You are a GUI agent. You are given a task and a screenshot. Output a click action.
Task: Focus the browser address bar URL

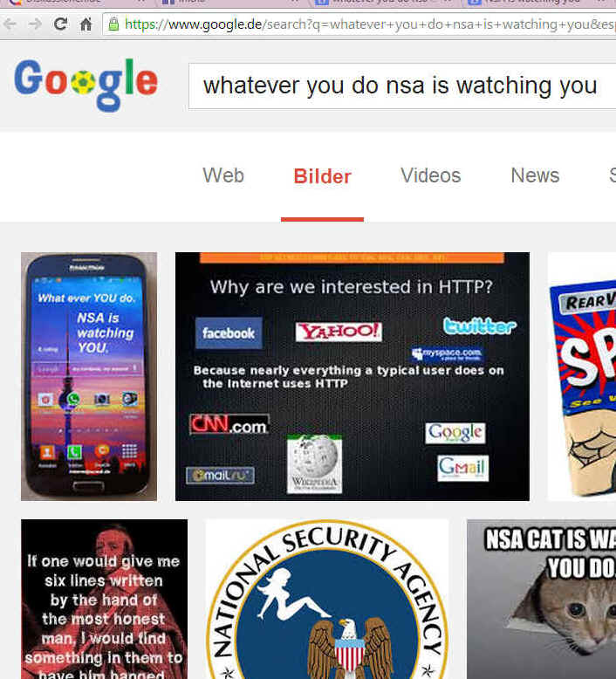(x=369, y=24)
